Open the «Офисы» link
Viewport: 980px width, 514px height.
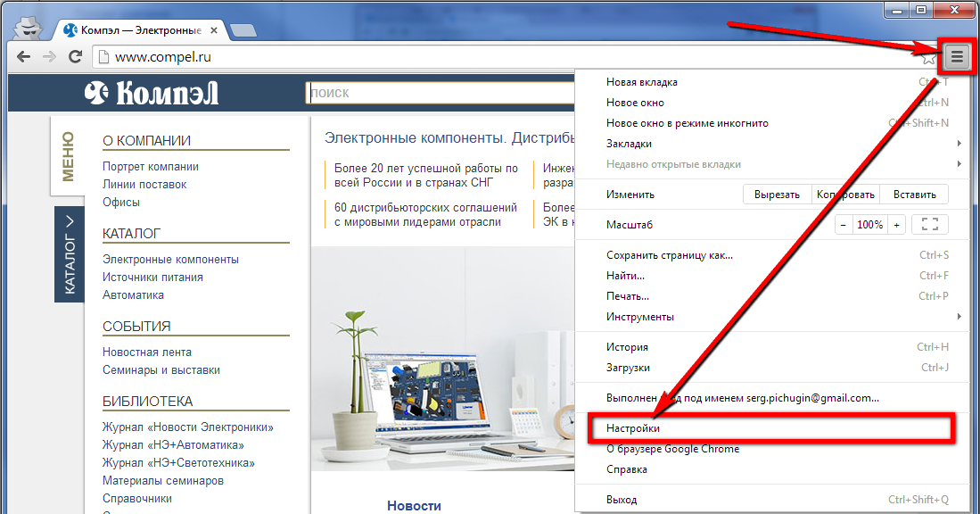(121, 202)
